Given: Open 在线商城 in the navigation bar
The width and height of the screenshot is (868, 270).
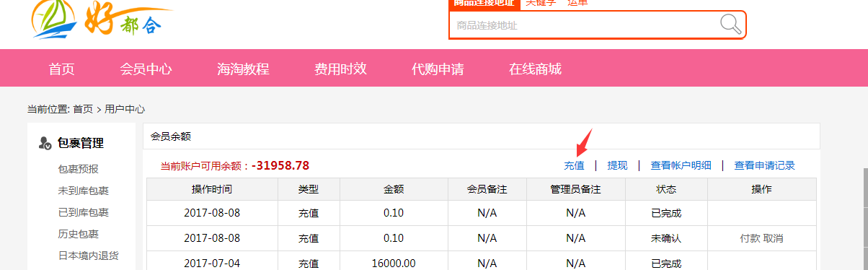Looking at the screenshot, I should tap(535, 69).
